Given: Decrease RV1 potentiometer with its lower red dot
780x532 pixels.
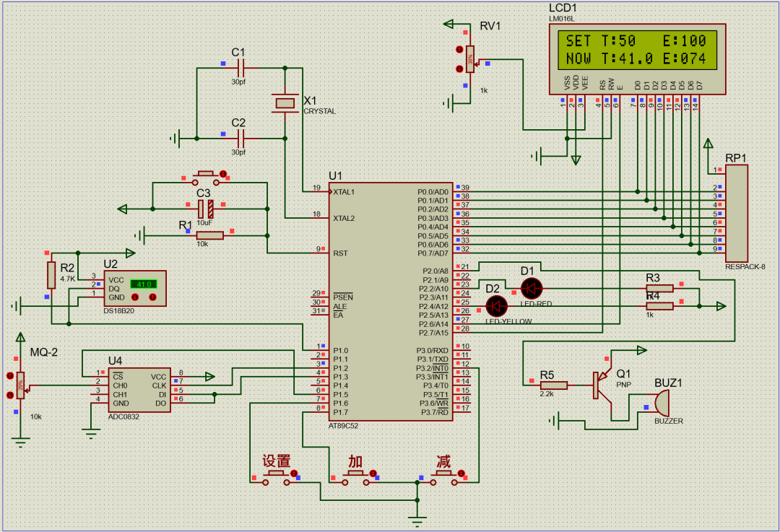Looking at the screenshot, I should (459, 69).
